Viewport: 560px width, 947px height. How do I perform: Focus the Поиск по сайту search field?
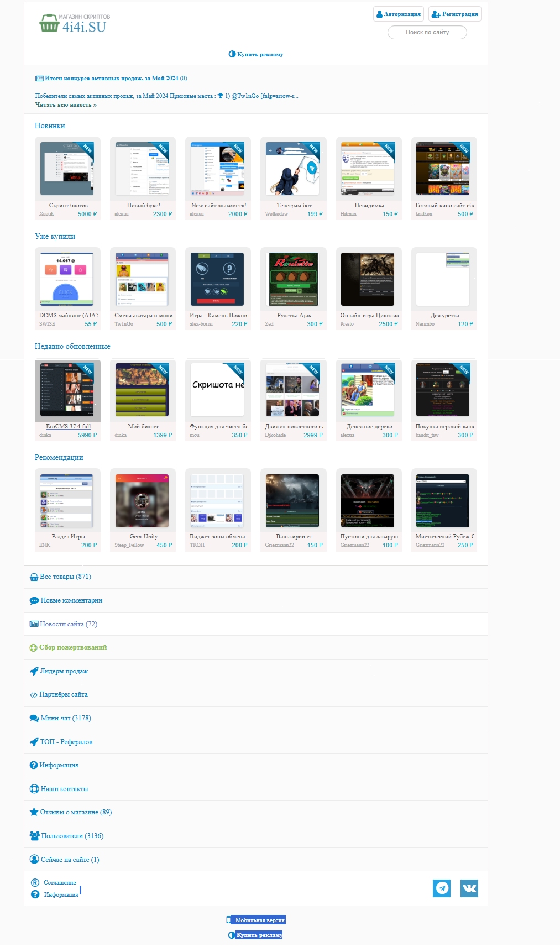427,32
